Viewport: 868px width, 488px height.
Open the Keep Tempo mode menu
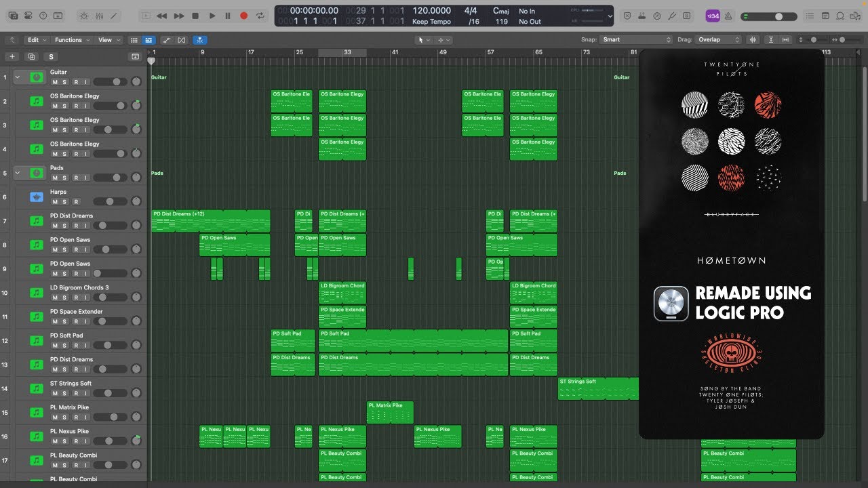(431, 22)
